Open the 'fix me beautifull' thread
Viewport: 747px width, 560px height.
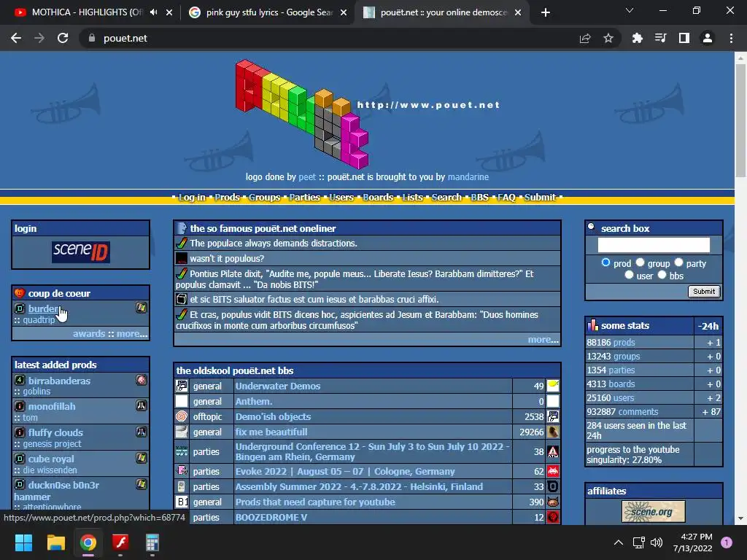click(271, 432)
